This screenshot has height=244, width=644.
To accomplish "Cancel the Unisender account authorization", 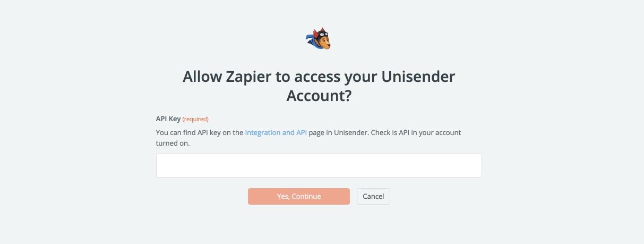I will [373, 196].
